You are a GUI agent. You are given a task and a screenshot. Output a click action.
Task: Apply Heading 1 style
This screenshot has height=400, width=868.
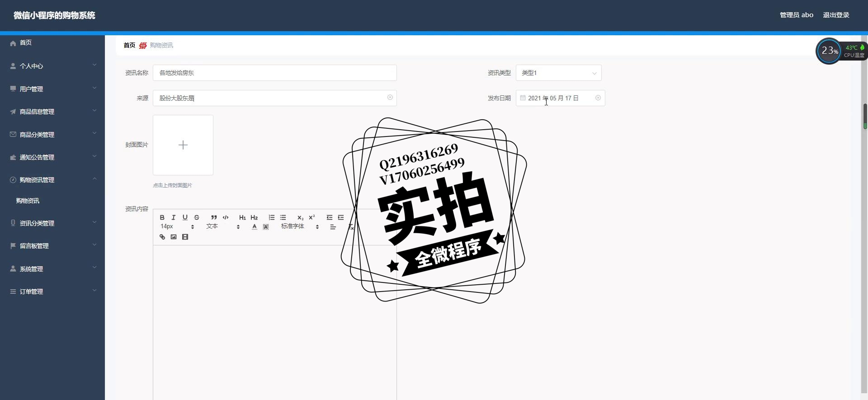(x=242, y=217)
